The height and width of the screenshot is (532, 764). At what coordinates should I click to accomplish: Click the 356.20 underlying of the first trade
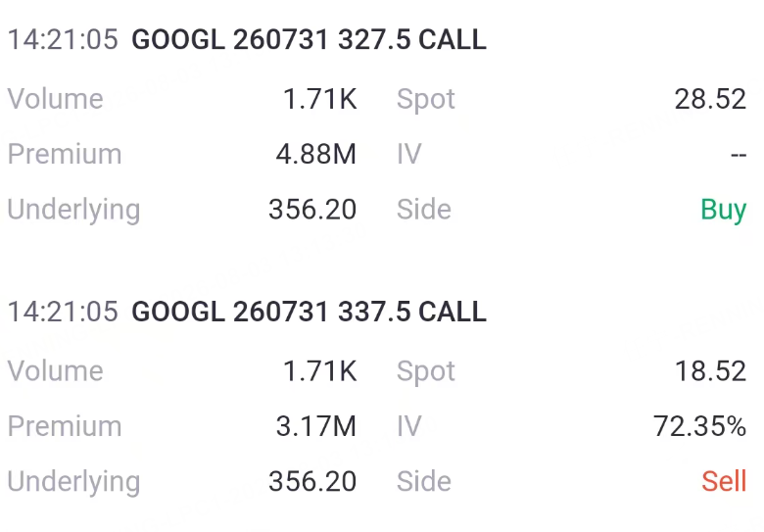tap(312, 210)
